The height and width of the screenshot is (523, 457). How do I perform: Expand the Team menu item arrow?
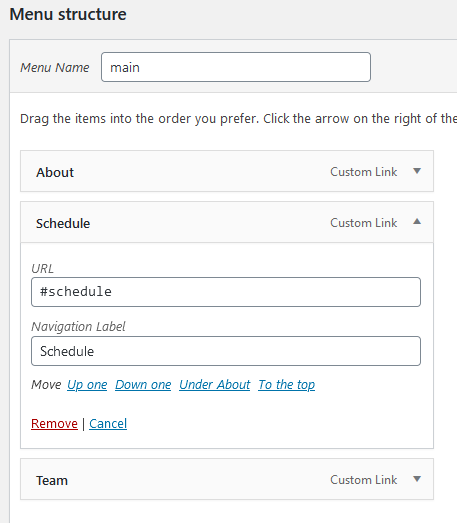point(417,479)
